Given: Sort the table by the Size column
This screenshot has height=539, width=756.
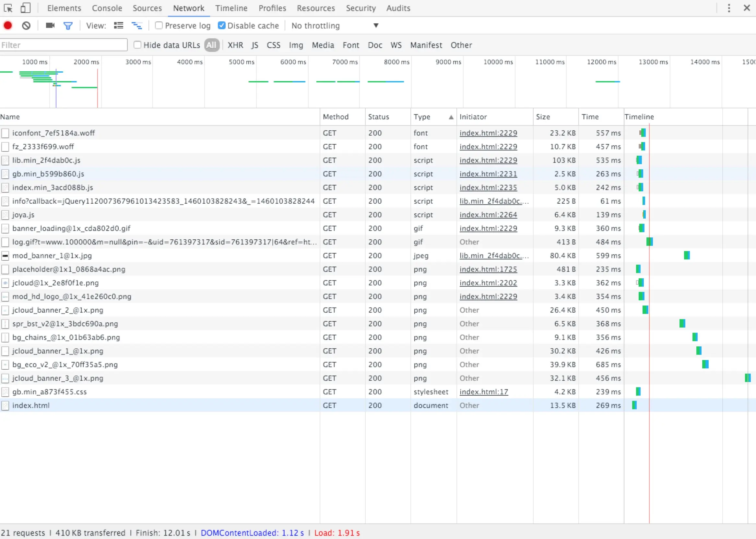Looking at the screenshot, I should (x=543, y=117).
